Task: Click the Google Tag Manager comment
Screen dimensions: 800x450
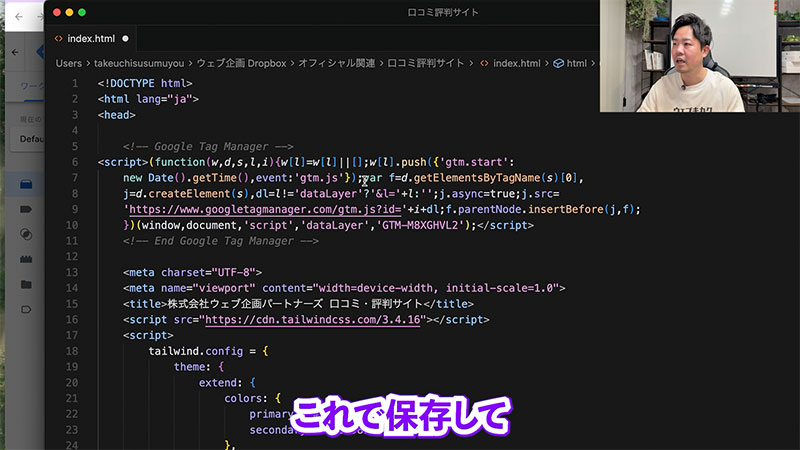Action: pyautogui.click(x=208, y=146)
